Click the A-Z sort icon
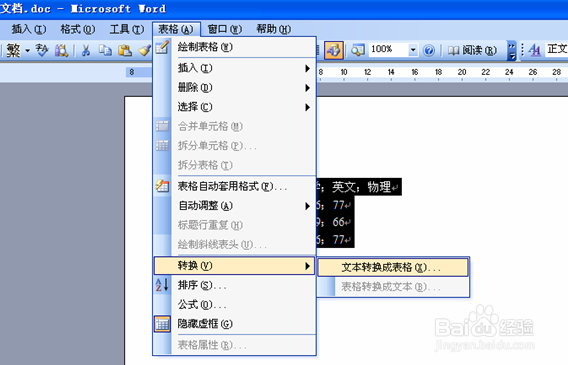This screenshot has height=365, width=568. tap(162, 285)
